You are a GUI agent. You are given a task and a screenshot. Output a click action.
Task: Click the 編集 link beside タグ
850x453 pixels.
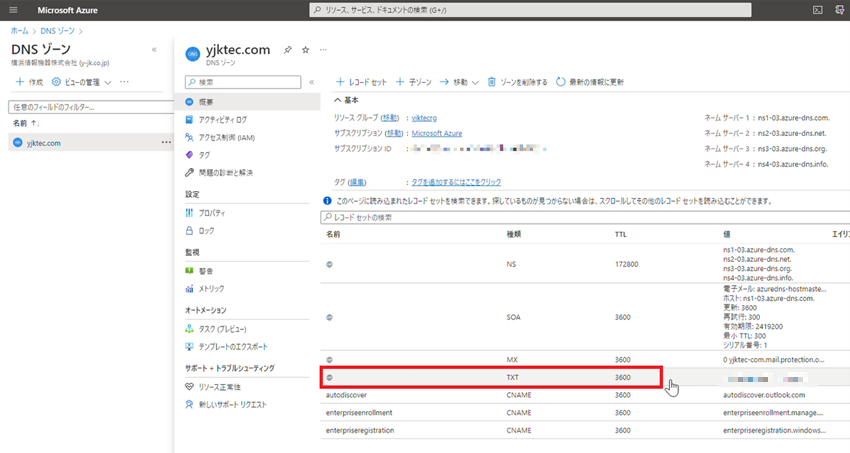(x=356, y=182)
